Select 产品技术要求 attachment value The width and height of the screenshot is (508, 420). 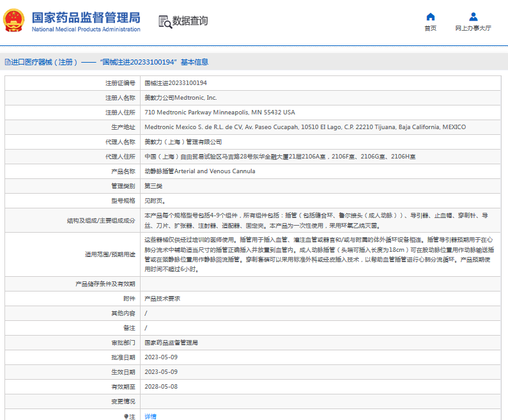pyautogui.click(x=162, y=299)
